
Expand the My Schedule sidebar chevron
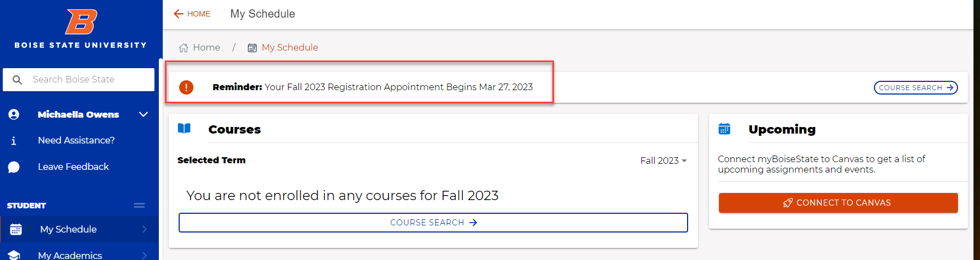[145, 229]
